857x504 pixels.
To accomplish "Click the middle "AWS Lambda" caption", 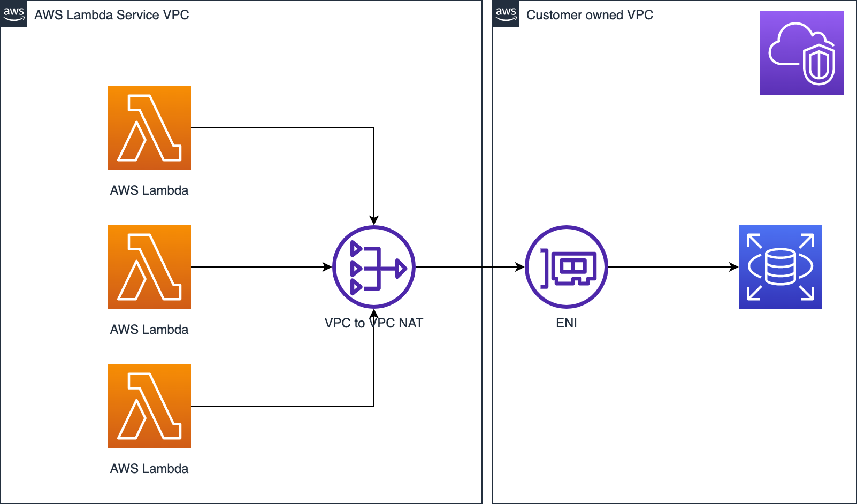I will coord(149,330).
